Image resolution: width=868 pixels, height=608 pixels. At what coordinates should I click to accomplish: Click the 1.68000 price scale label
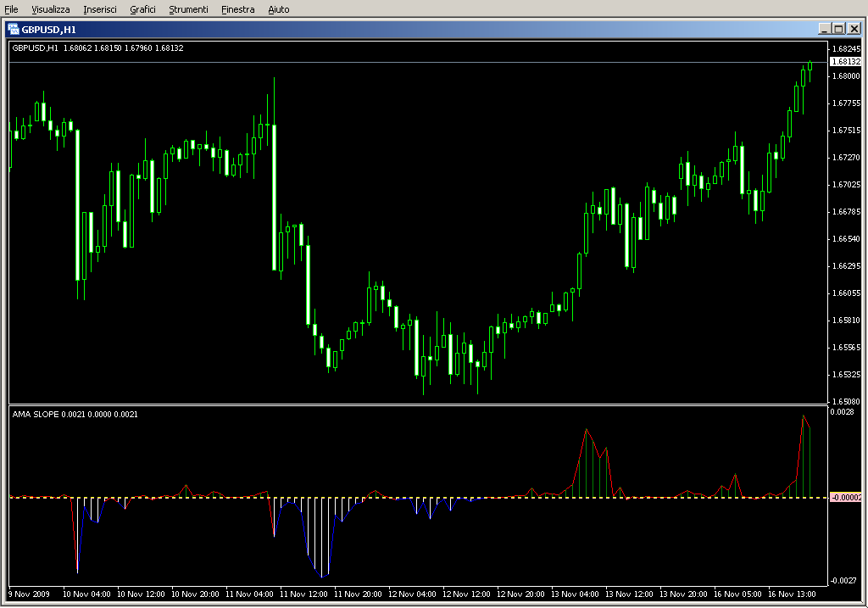coord(847,75)
